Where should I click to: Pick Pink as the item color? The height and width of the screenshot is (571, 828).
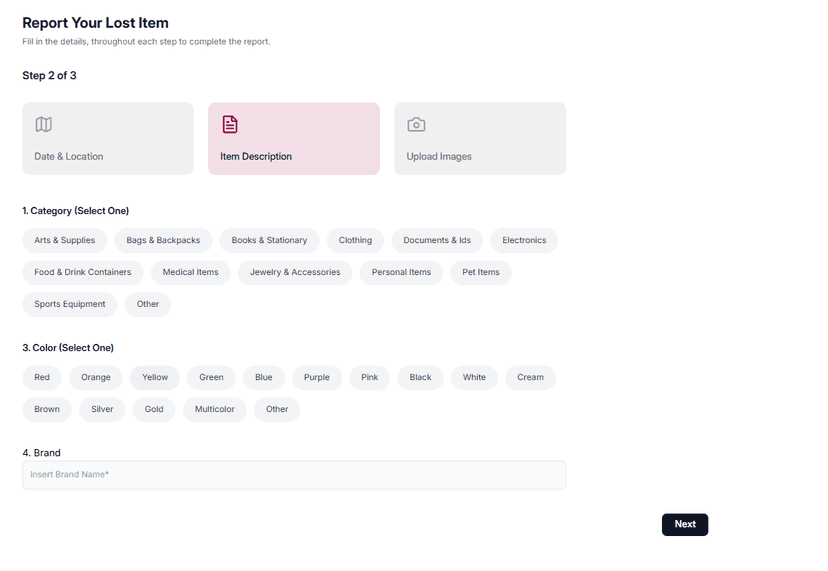tap(370, 378)
